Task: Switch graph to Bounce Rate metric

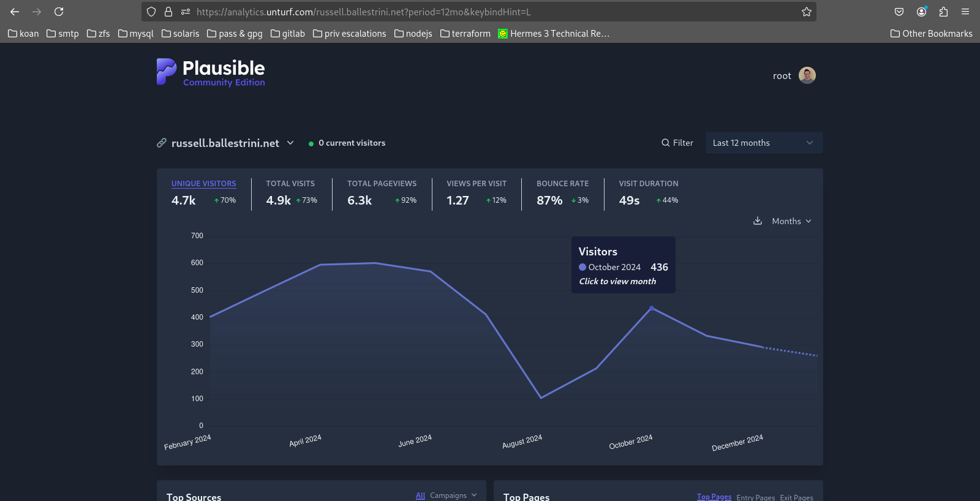Action: (562, 184)
